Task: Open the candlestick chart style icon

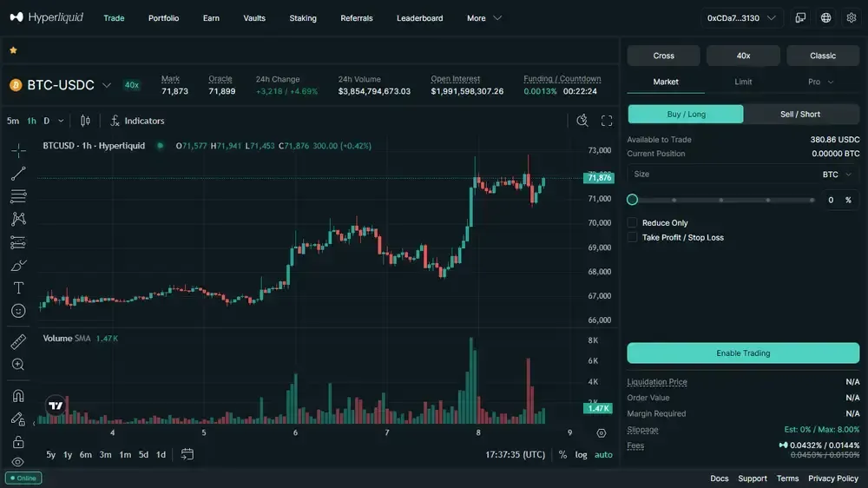Action: [85, 121]
